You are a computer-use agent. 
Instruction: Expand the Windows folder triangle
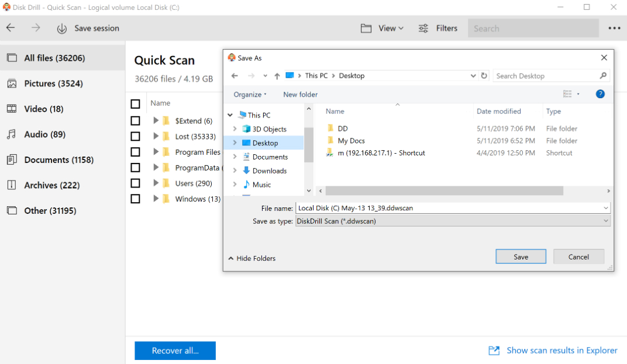[x=156, y=198]
